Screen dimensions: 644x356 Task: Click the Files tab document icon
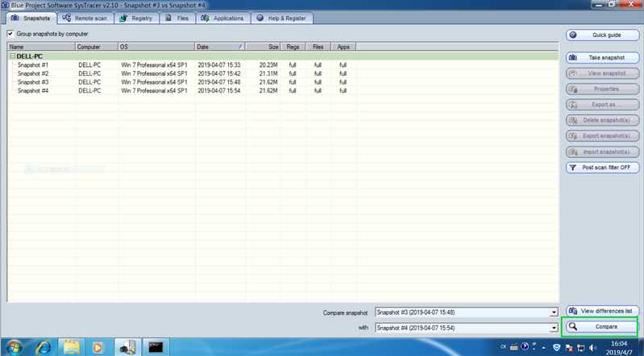pos(168,18)
